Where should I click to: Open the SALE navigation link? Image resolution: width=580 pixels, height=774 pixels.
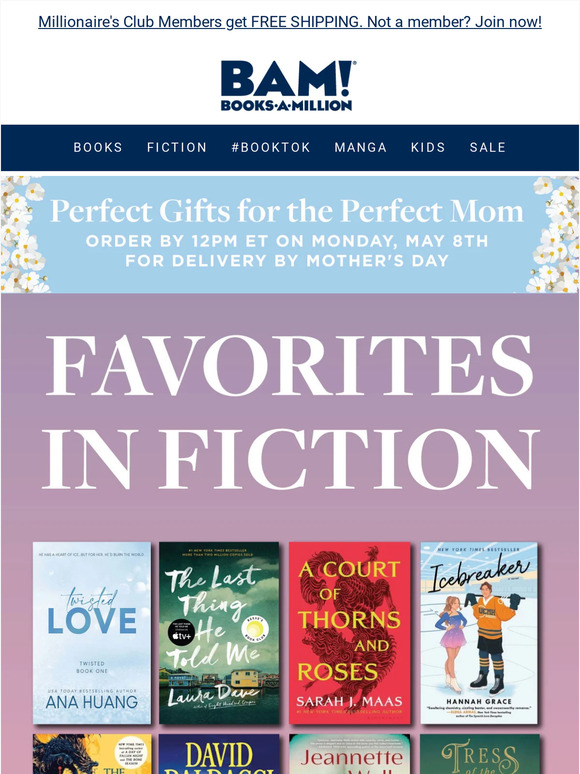click(487, 147)
